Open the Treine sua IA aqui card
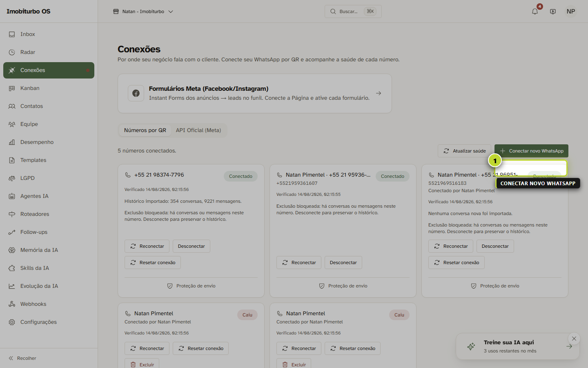588x368 pixels. tap(518, 346)
